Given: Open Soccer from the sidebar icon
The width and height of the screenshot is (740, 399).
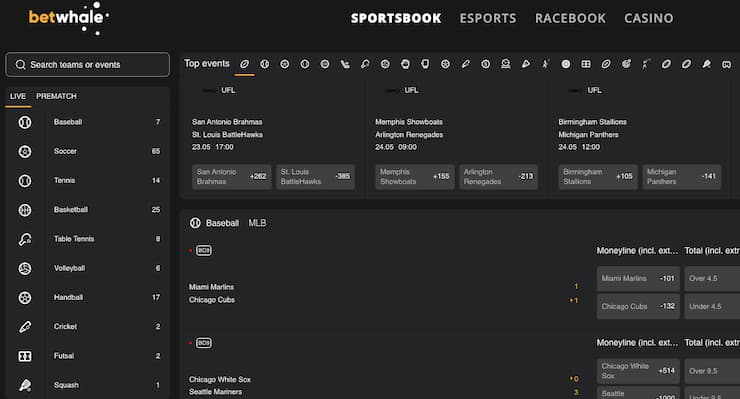Looking at the screenshot, I should point(25,152).
